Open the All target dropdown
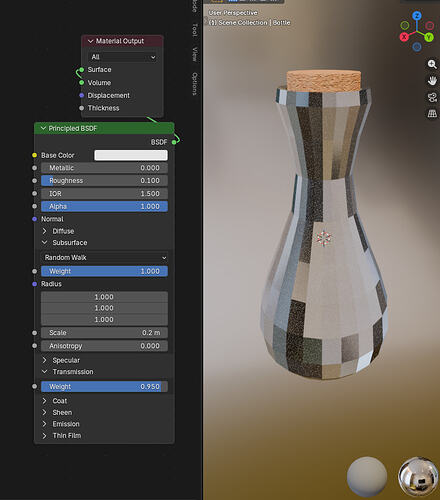Image resolution: width=440 pixels, height=500 pixels. 123,57
